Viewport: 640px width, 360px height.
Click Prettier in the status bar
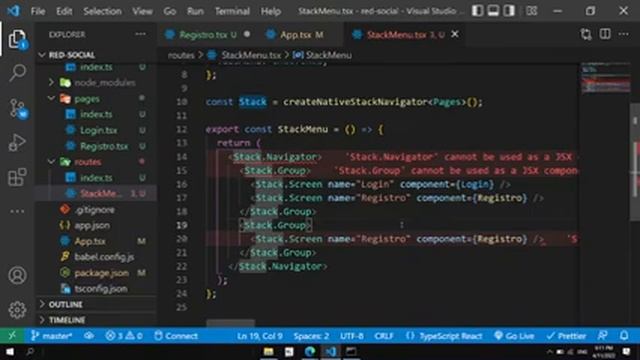pyautogui.click(x=567, y=336)
